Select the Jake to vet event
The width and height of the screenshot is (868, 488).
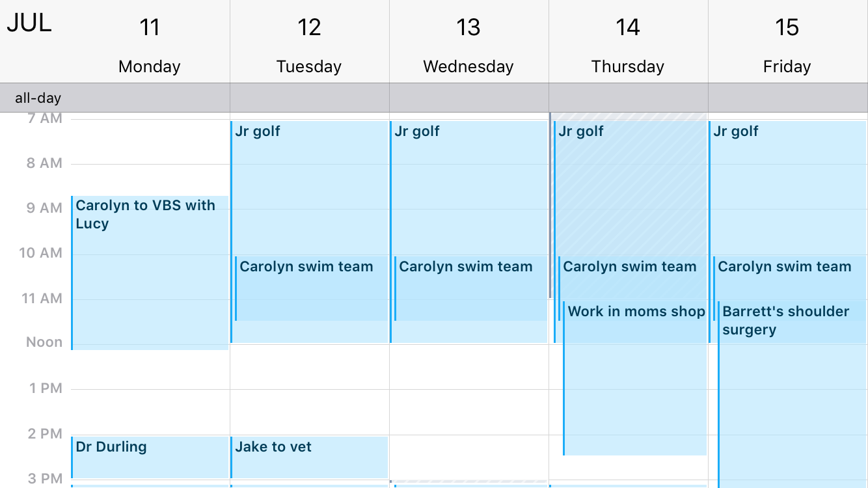click(309, 457)
